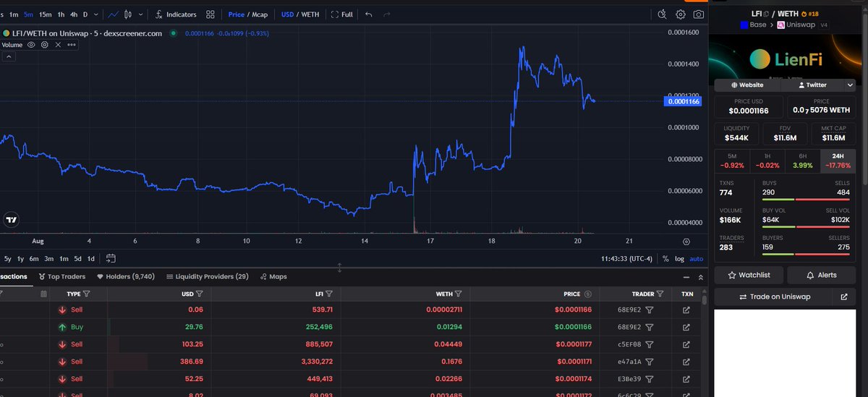This screenshot has width=868, height=397.
Task: Toggle log scale on chart
Action: point(679,258)
